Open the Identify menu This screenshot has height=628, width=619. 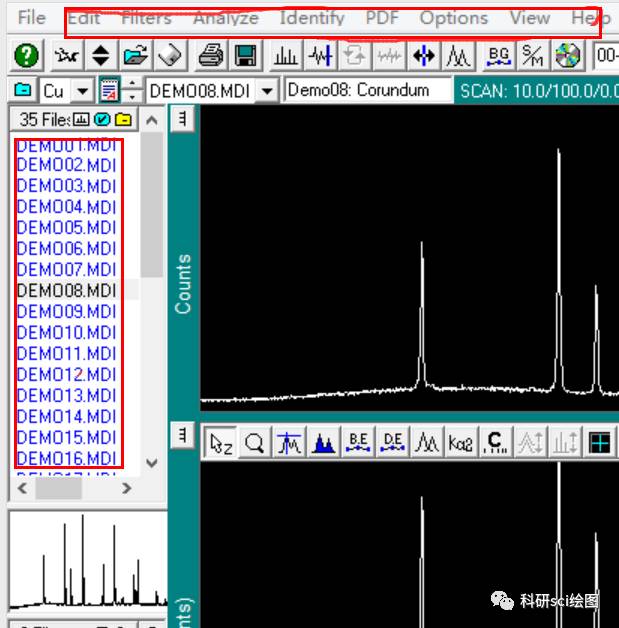[x=312, y=18]
